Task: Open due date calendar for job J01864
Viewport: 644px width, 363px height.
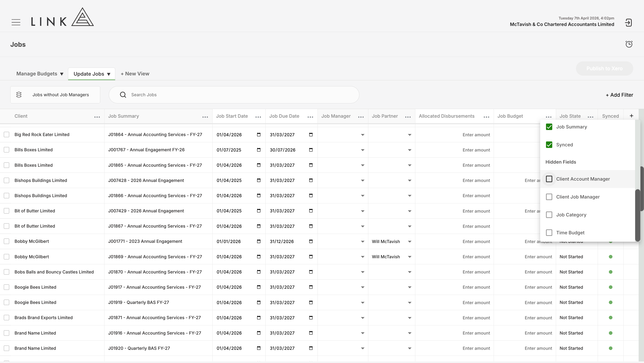Action: pos(311,135)
